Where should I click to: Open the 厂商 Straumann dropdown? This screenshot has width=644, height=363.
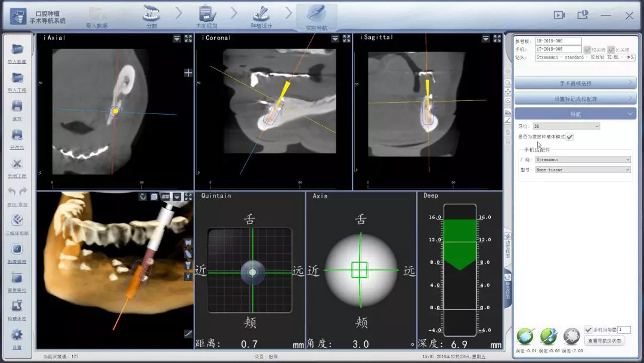point(583,159)
